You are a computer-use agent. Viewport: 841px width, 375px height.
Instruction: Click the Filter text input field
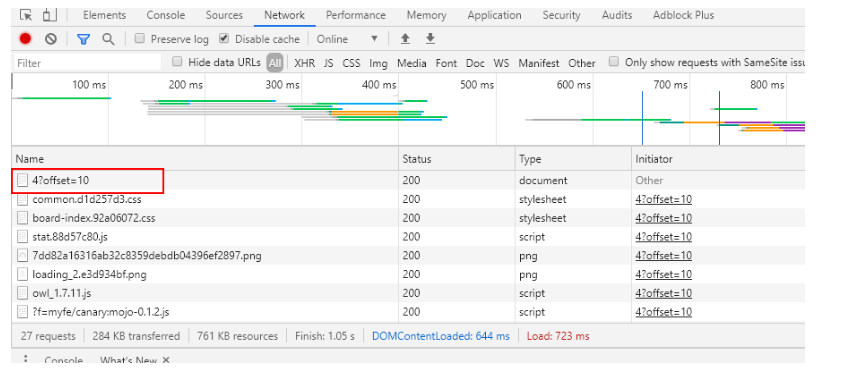click(x=87, y=63)
